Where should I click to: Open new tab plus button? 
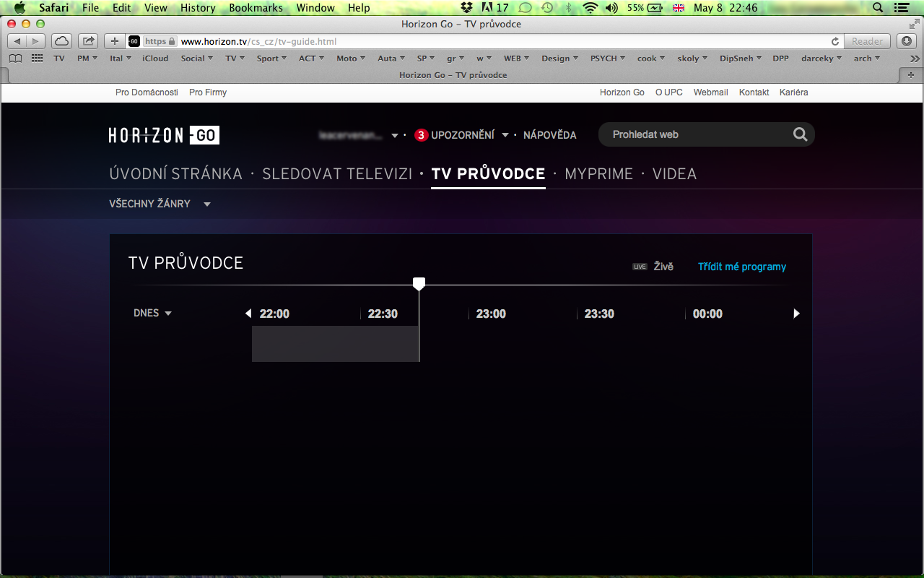click(x=910, y=75)
